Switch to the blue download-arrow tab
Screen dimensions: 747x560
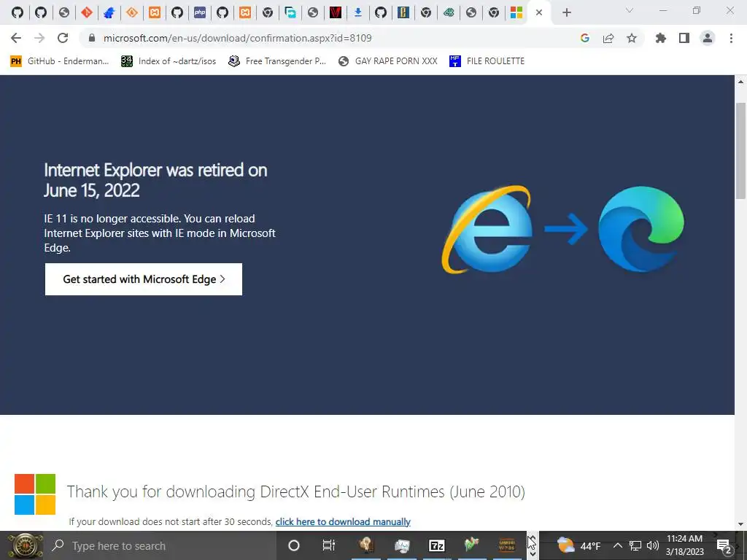(x=357, y=13)
